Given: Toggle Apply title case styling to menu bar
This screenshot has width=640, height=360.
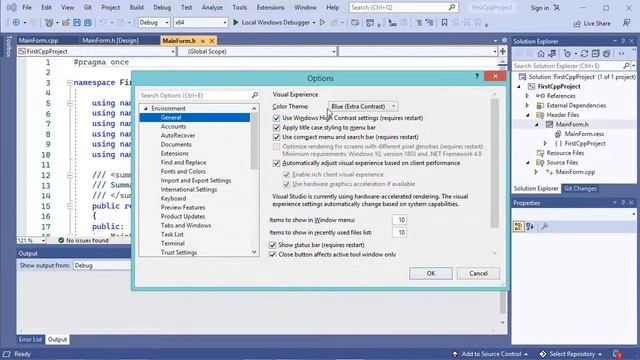Looking at the screenshot, I should pyautogui.click(x=276, y=127).
